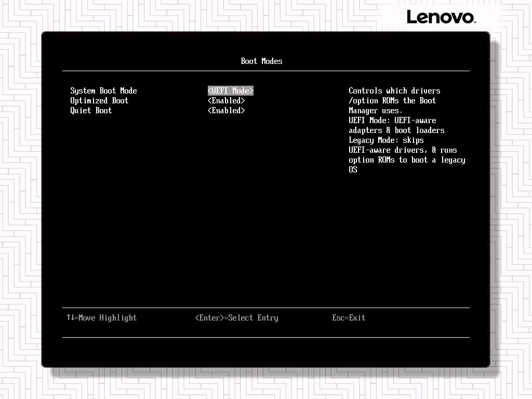
Task: Click the word Legacy in help text
Action: (362, 140)
